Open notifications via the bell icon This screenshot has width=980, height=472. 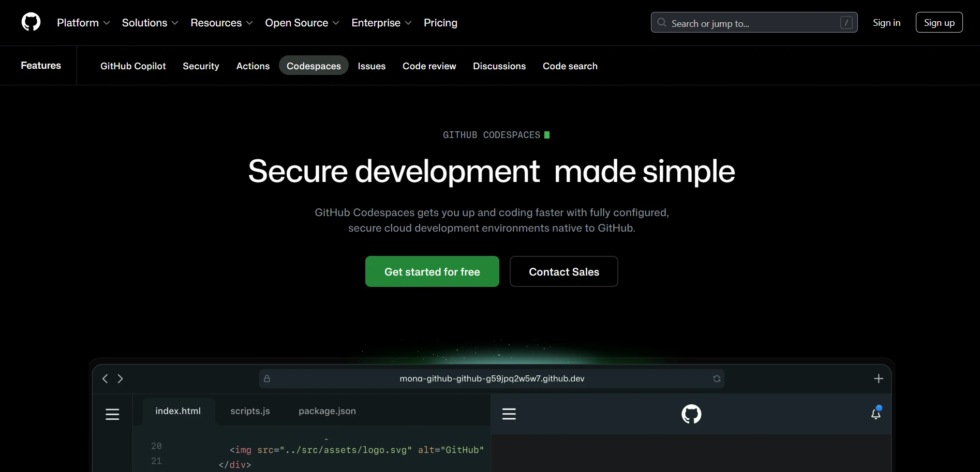click(876, 414)
